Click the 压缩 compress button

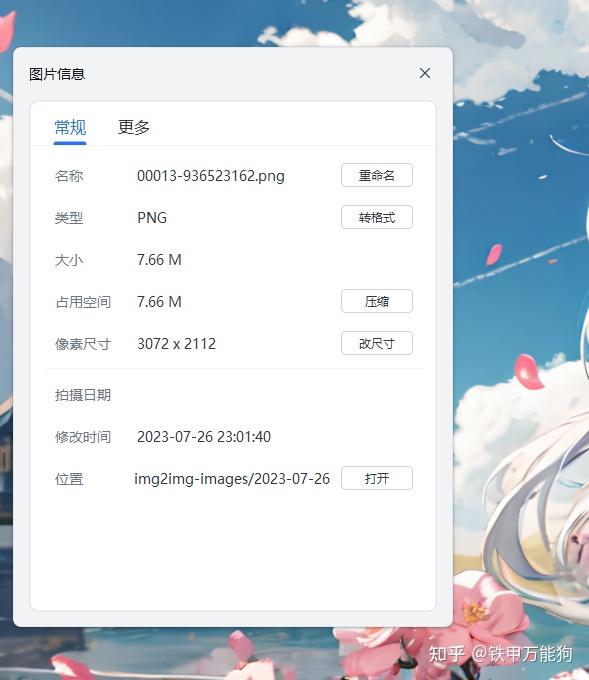pyautogui.click(x=376, y=301)
